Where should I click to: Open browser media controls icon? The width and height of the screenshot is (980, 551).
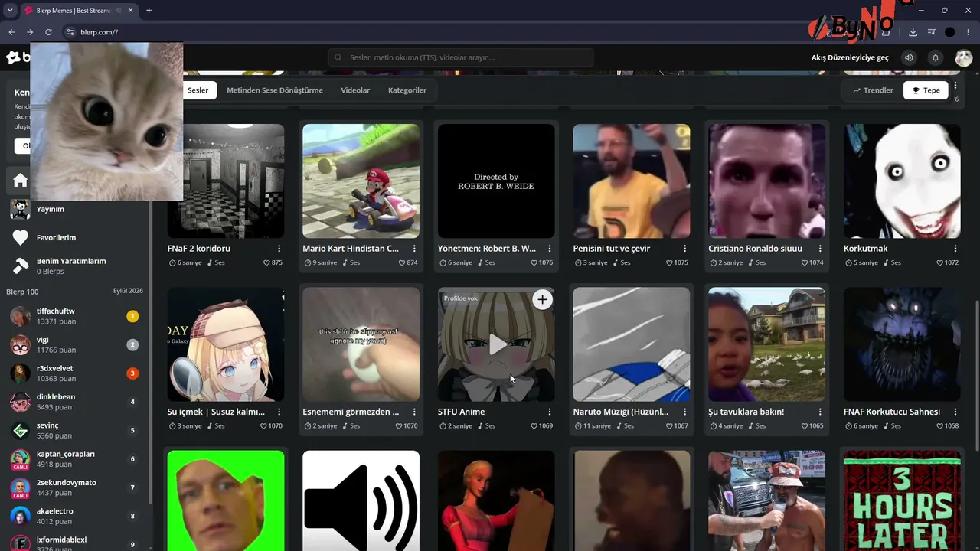(931, 32)
